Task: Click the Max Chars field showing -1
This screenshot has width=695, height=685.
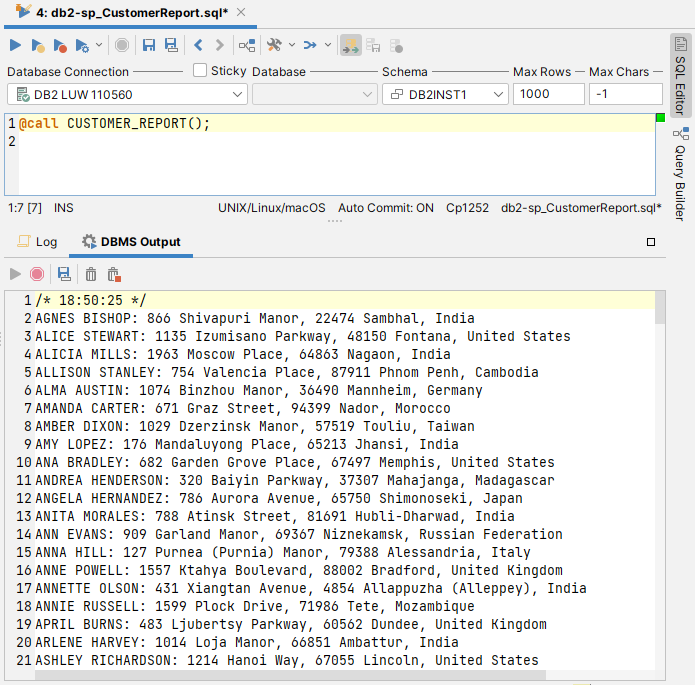Action: click(625, 94)
